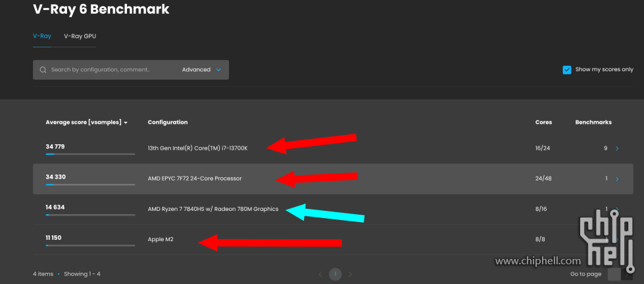Click score bar under 34 330

[x=90, y=185]
